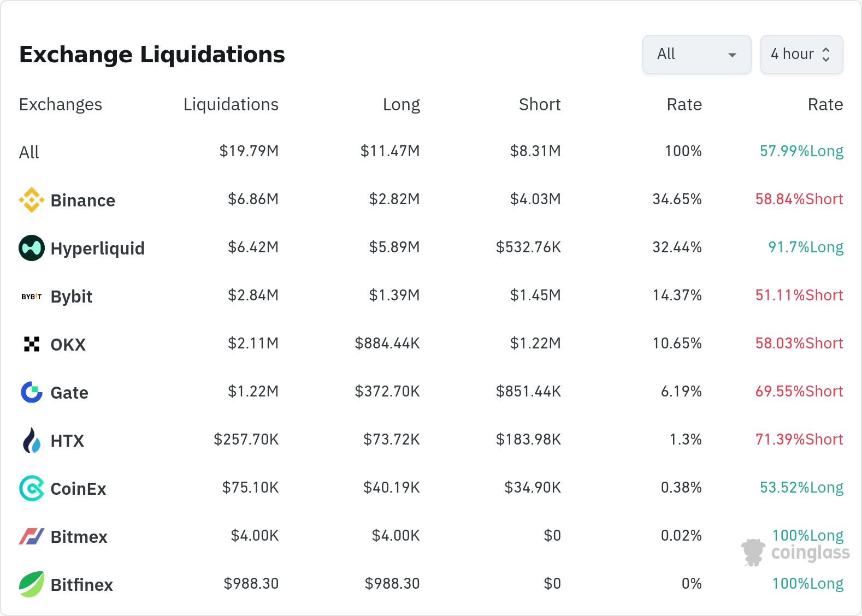Screen dimensions: 862x616
Task: Select the All exchanges summary row
Action: (29, 152)
